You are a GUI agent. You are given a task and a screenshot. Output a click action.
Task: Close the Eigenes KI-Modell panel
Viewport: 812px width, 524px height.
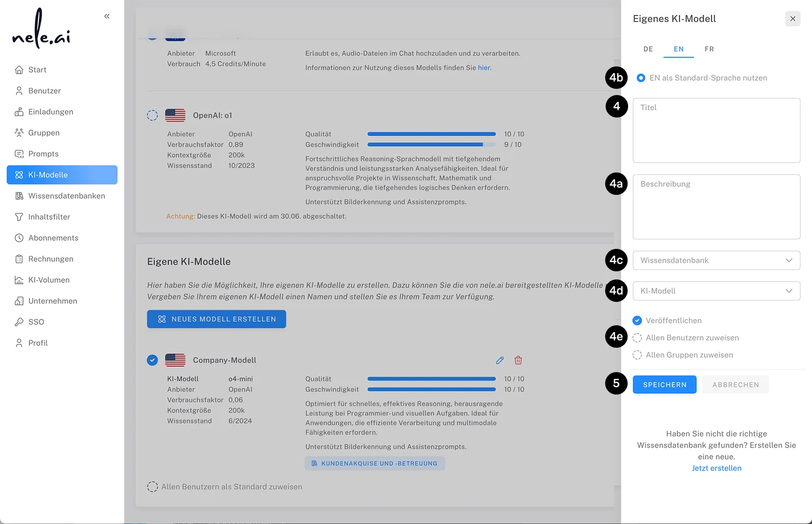pos(793,19)
